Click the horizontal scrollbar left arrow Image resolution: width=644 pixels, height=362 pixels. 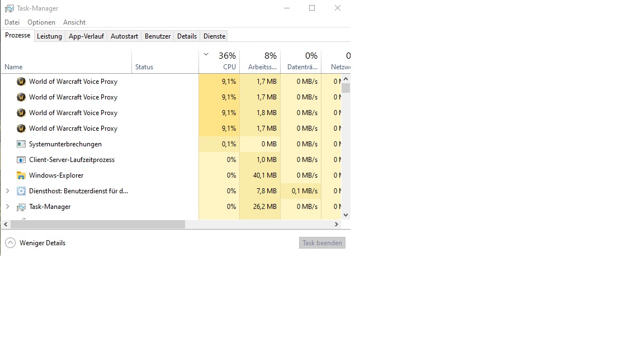tap(6, 224)
